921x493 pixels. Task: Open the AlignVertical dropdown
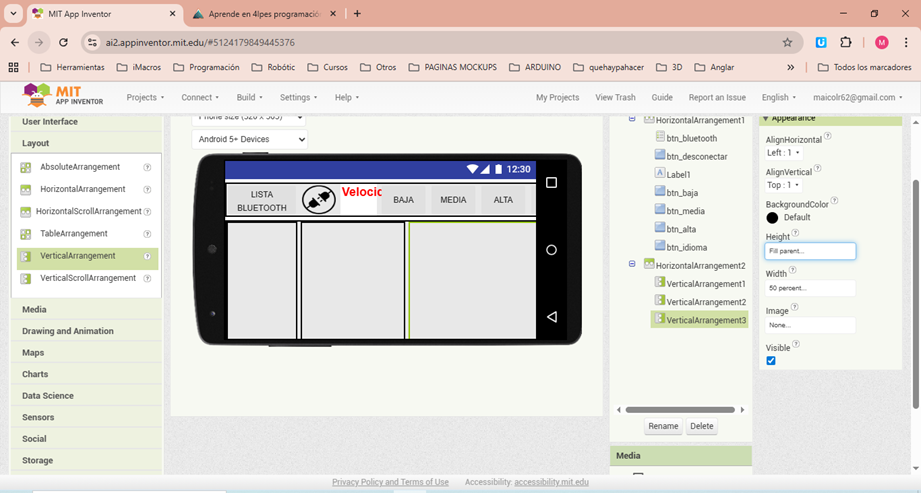783,185
